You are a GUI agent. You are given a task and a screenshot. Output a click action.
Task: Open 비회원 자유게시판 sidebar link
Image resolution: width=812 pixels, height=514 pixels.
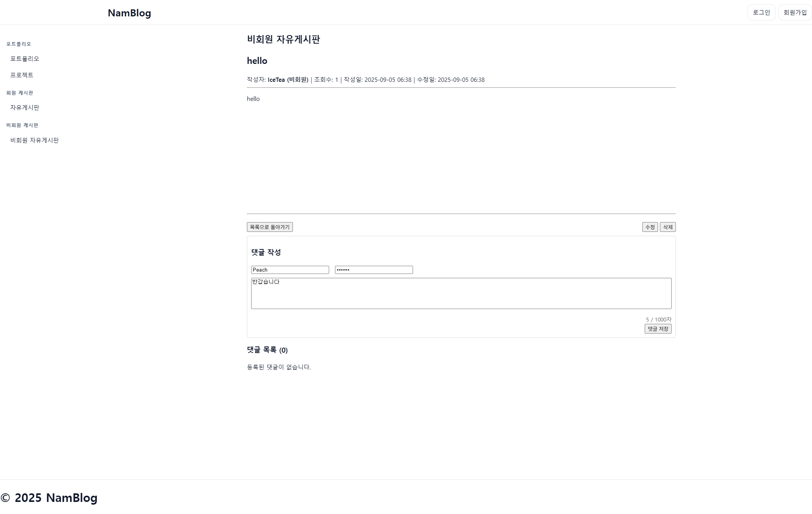pyautogui.click(x=34, y=140)
